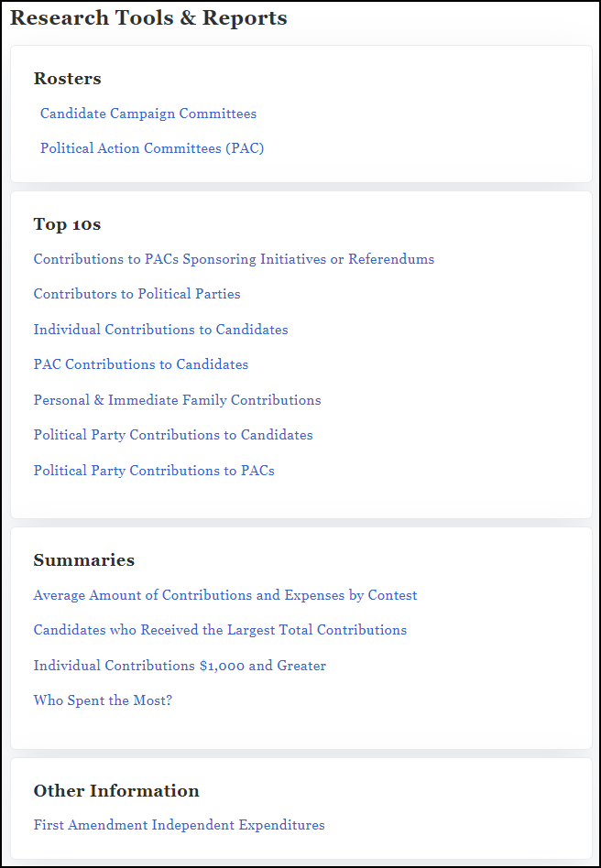Open Candidates who Received the Largest Total Contributions
This screenshot has height=868, width=601.
click(x=220, y=630)
